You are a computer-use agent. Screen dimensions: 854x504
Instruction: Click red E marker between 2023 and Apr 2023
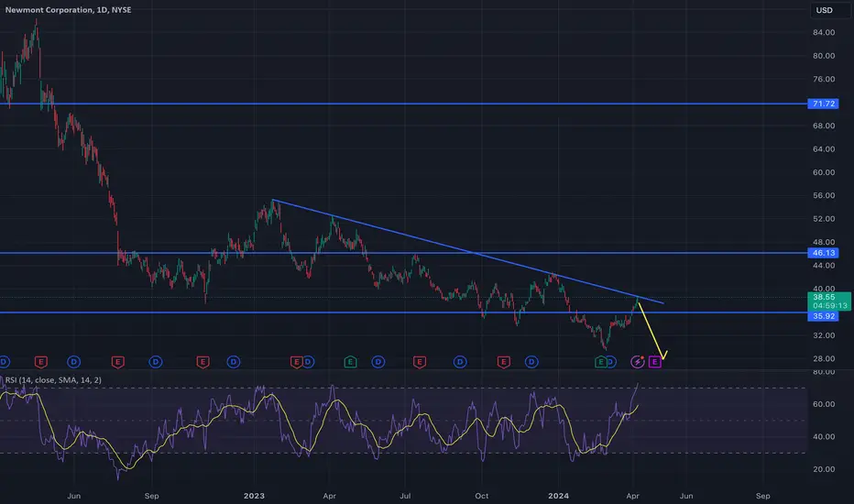(296, 362)
